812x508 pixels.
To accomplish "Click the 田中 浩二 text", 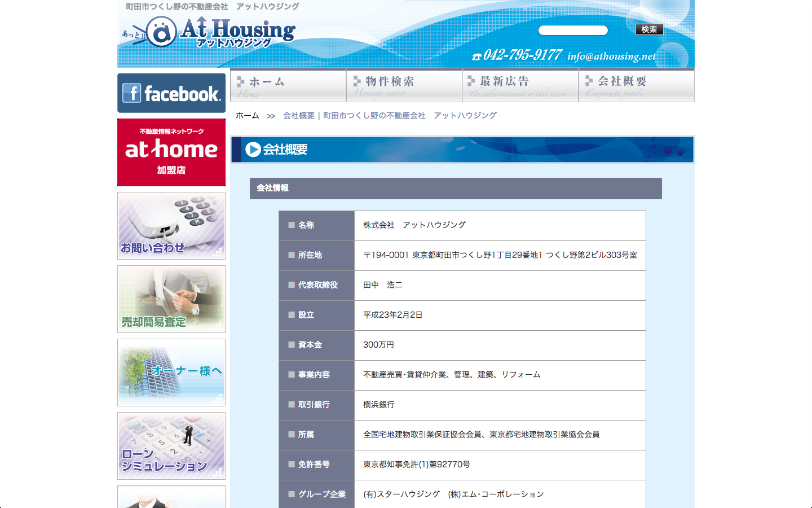I will [383, 285].
